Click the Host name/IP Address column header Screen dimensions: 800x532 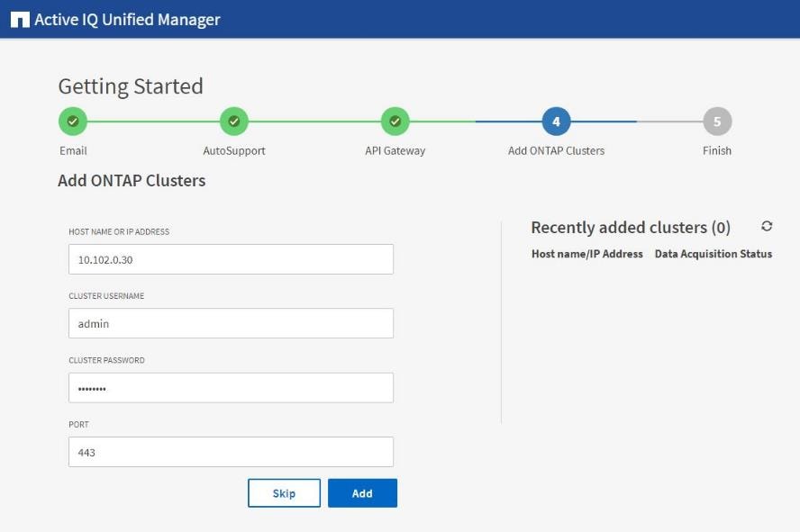[x=586, y=254]
